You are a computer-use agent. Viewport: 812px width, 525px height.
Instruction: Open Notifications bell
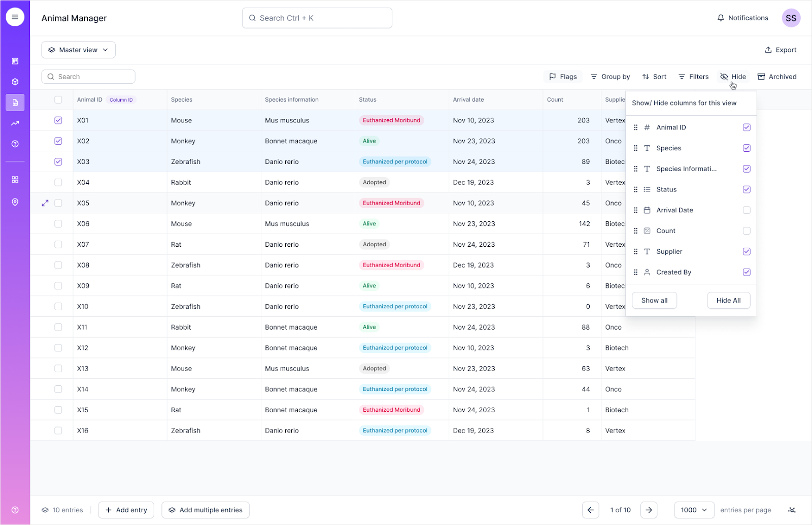742,18
